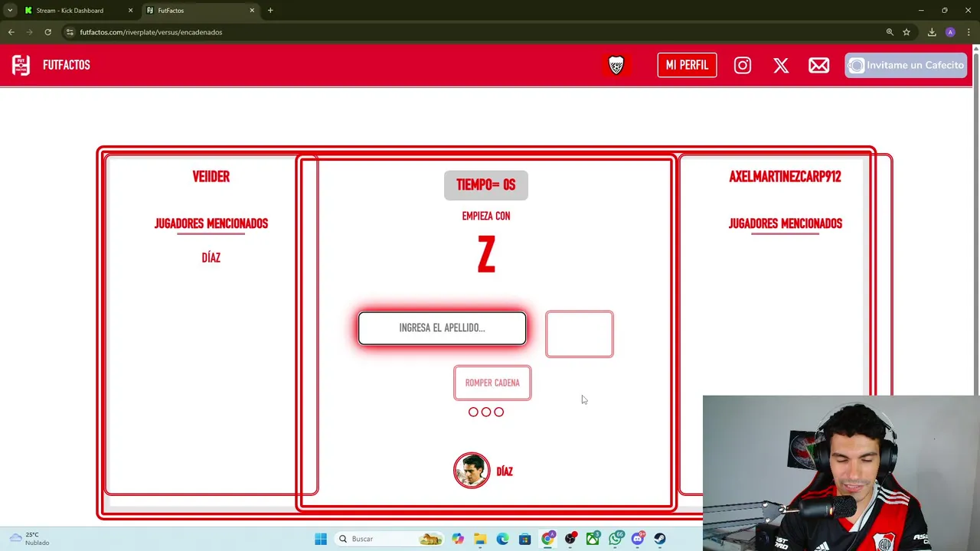This screenshot has width=980, height=551.
Task: Expand the tab search dropdown arrow
Action: point(9,11)
